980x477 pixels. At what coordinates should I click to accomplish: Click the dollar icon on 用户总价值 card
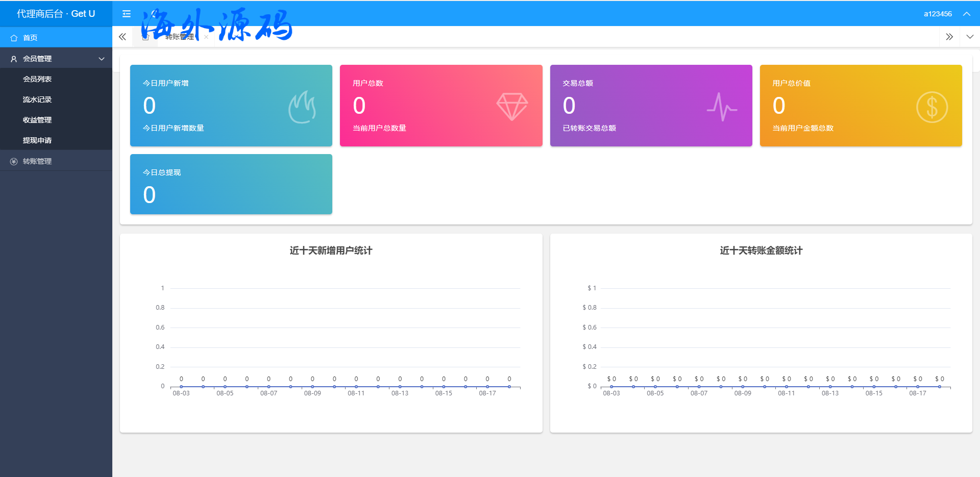(932, 107)
